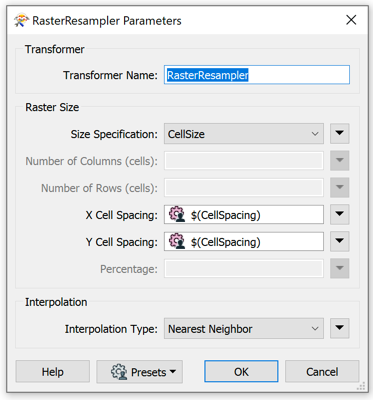Click the user parameter gear icon in X Cell Spacing
The image size is (373, 400).
tap(177, 214)
